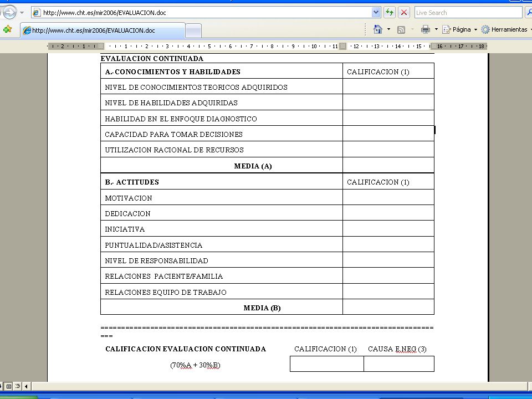Click CAPACIDAD PARA TOMAR DECISIONES text
The image size is (532, 399).
coord(173,134)
